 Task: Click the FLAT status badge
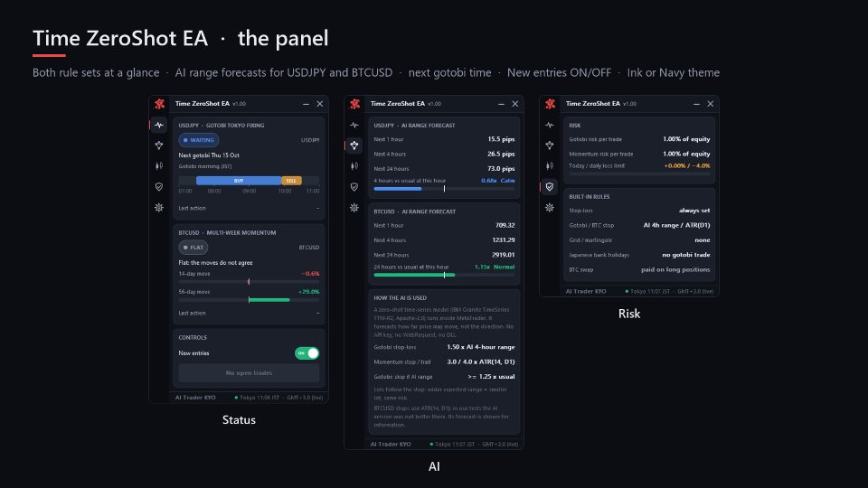[193, 248]
